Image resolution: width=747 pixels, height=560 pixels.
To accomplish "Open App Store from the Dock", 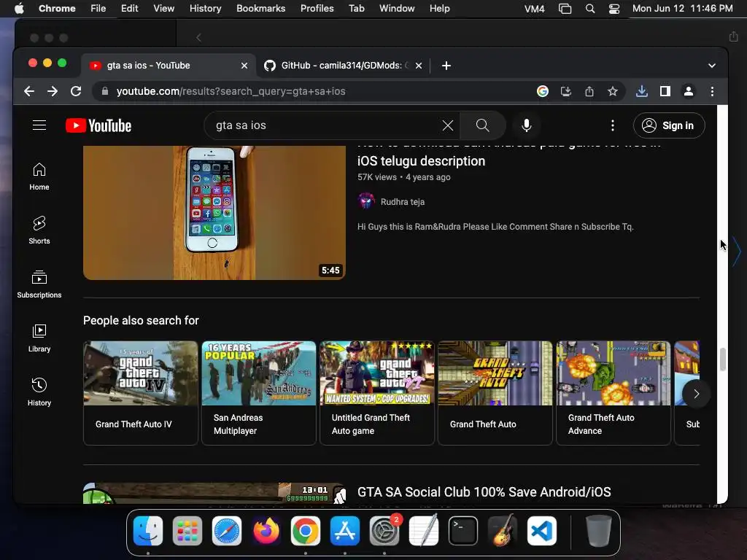I will click(345, 531).
